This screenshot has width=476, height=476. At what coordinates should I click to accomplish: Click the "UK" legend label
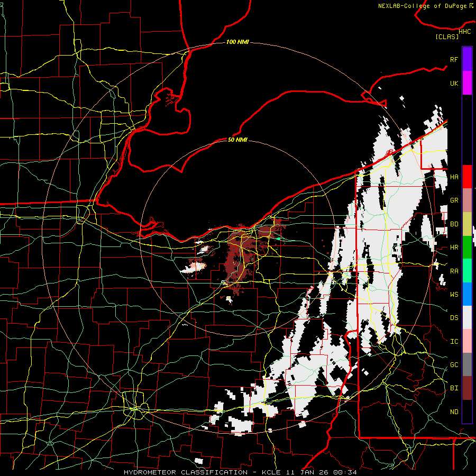point(454,83)
